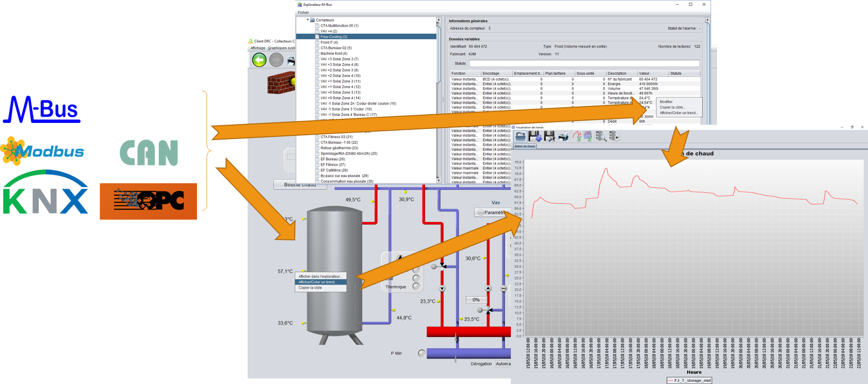
Task: Click the round ellipsis button near 0% field
Action: click(503, 289)
